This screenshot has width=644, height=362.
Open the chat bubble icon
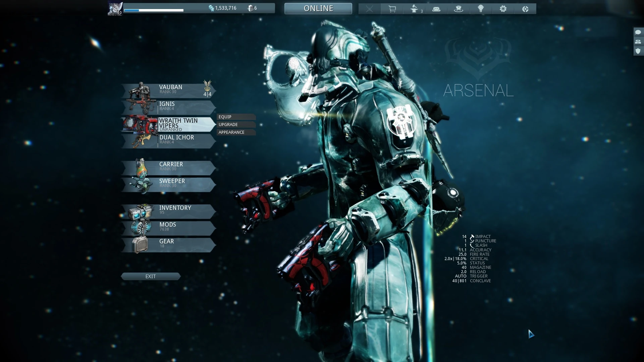pos(638,33)
